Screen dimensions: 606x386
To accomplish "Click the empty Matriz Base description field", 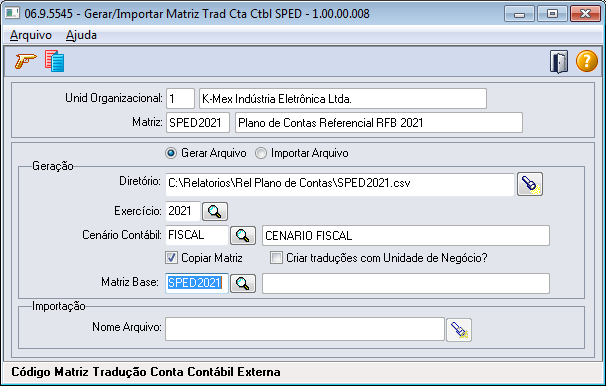I will [406, 283].
